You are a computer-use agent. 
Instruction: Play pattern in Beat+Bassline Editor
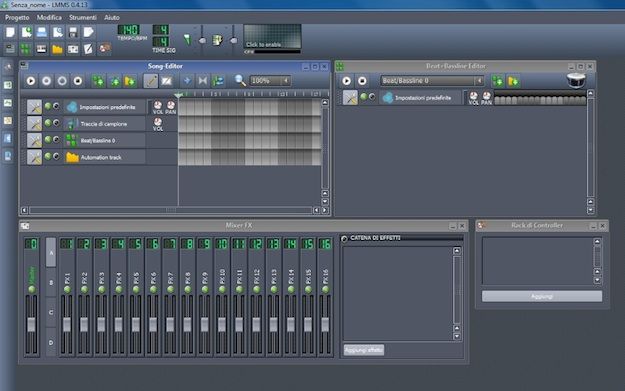[346, 81]
